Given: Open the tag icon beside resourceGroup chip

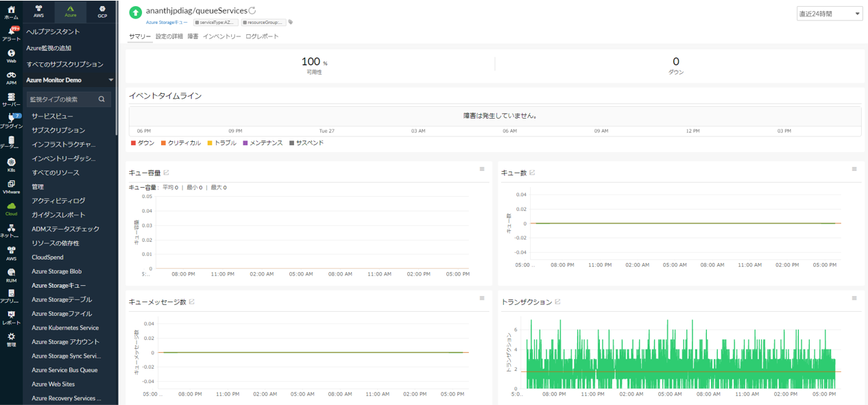Looking at the screenshot, I should click(x=289, y=22).
